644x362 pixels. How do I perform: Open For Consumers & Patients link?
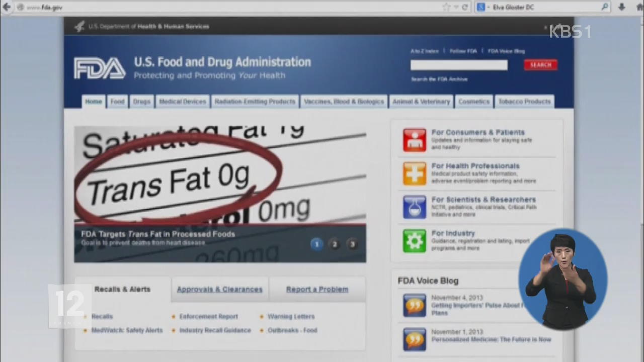[478, 133]
